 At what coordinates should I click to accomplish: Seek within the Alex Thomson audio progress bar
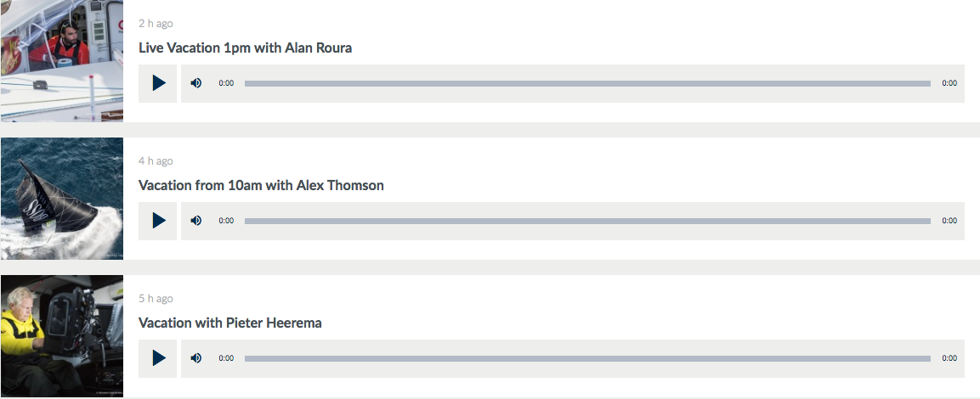click(587, 221)
